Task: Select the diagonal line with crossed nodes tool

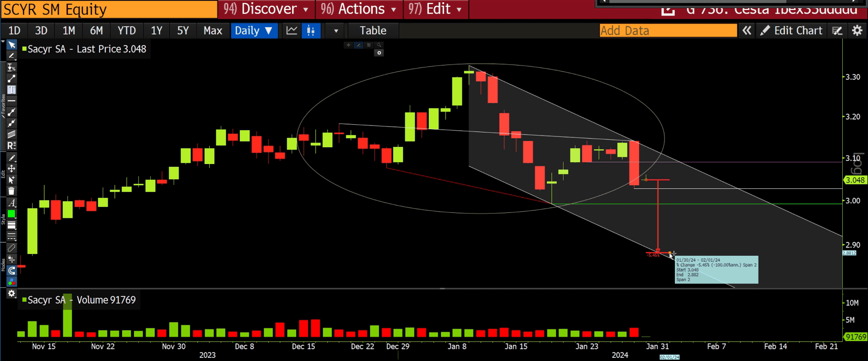Action: pyautogui.click(x=12, y=123)
